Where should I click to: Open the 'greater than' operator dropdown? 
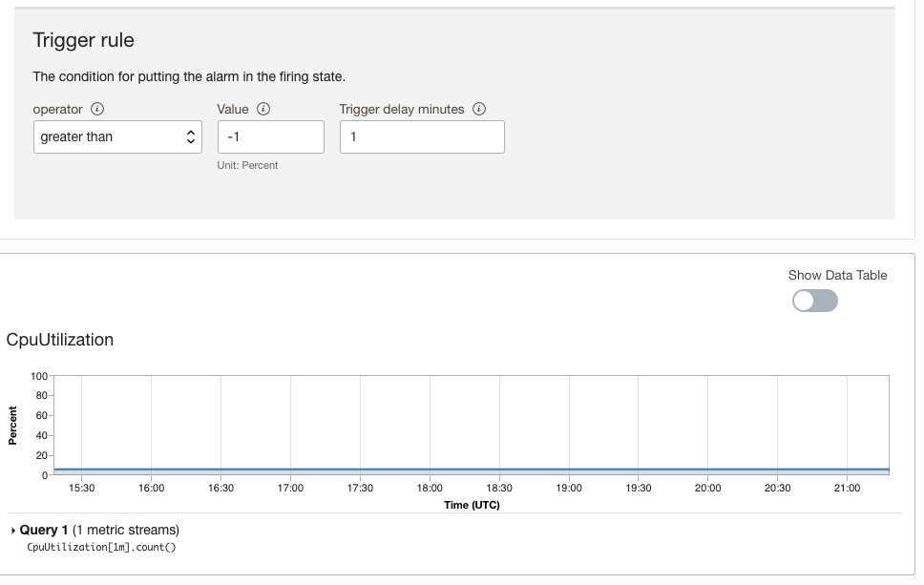pyautogui.click(x=117, y=137)
